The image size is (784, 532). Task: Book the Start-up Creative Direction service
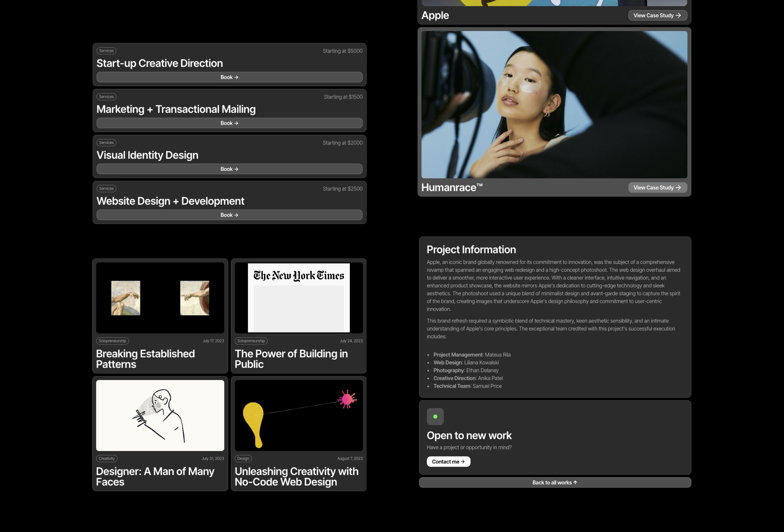[x=229, y=77]
